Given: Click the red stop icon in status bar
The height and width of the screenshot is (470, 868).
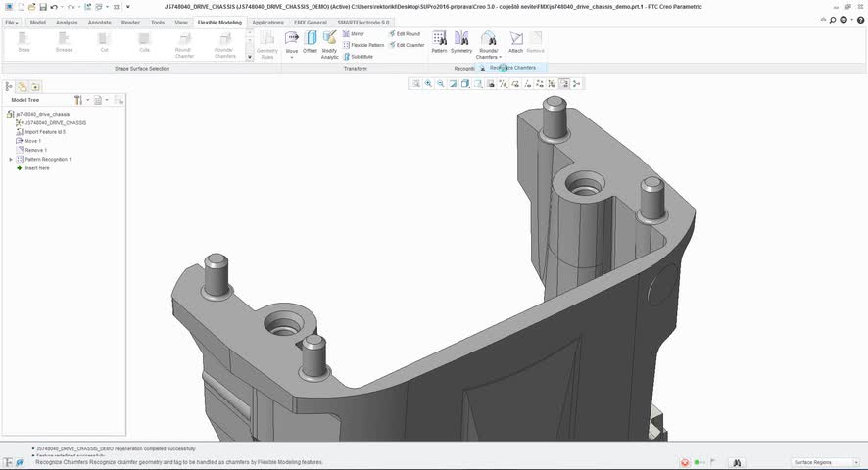Looking at the screenshot, I should (x=685, y=462).
